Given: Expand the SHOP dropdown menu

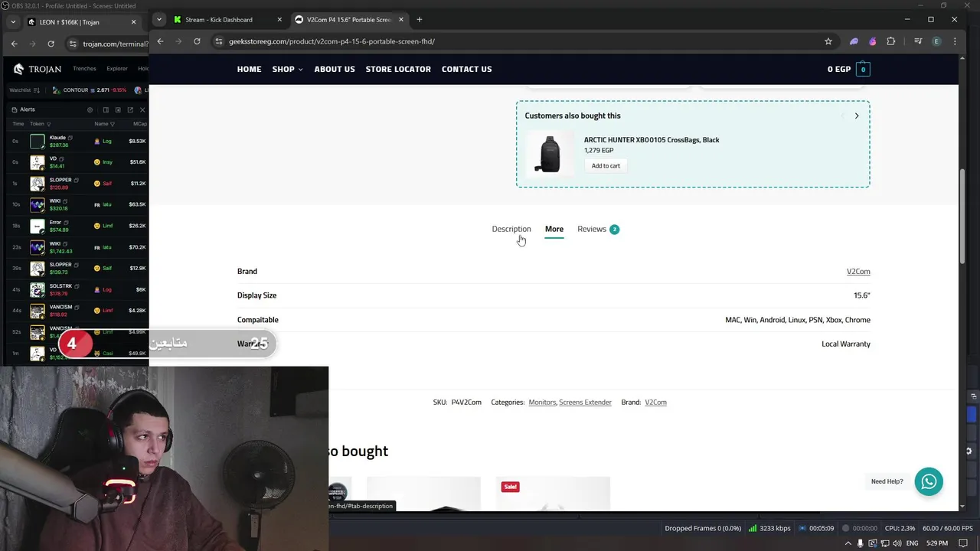Looking at the screenshot, I should [x=287, y=69].
